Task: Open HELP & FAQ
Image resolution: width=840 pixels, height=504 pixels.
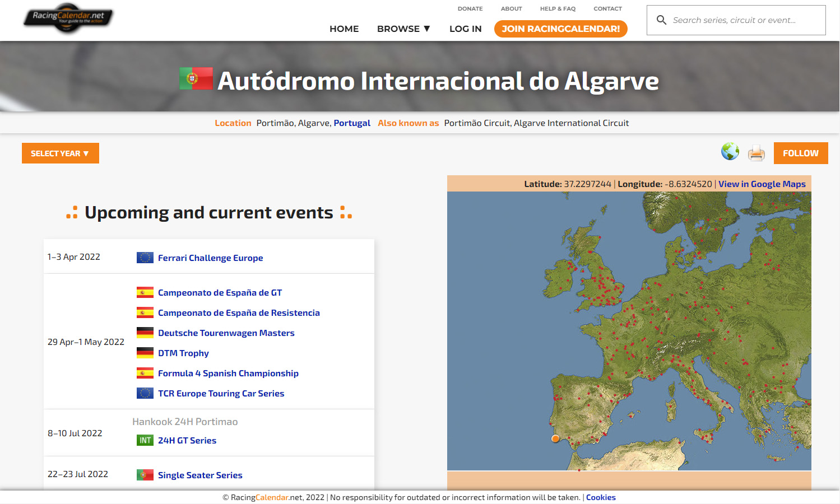Action: tap(558, 8)
